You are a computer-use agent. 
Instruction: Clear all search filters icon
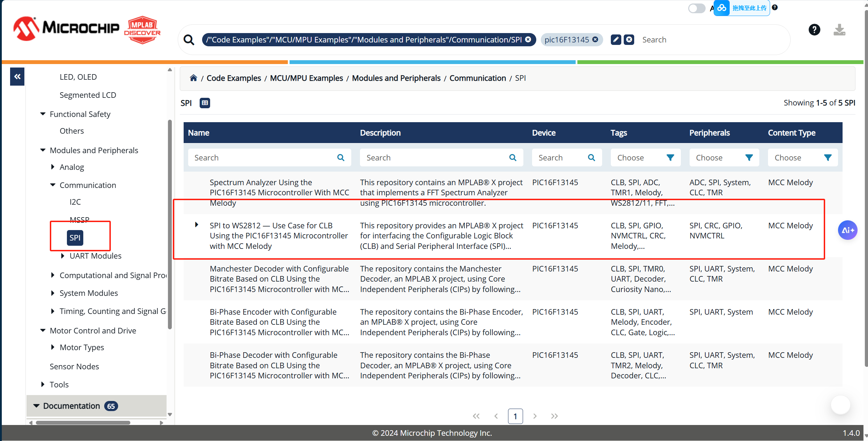point(629,39)
